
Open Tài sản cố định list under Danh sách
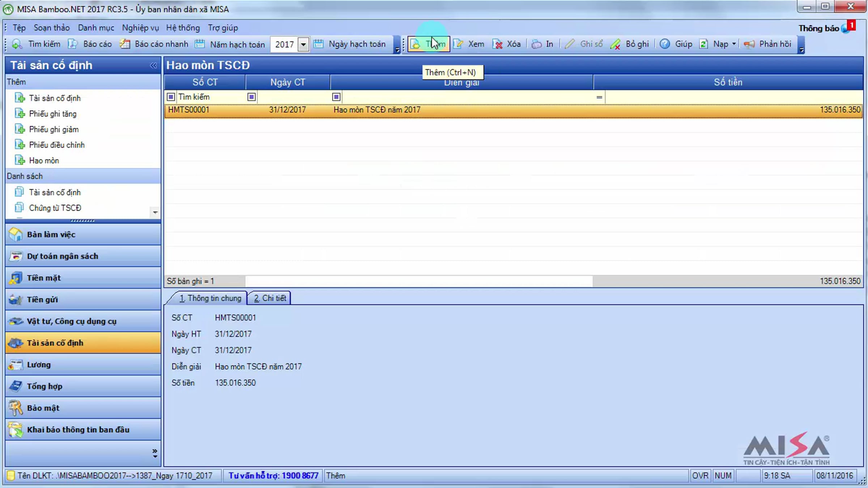pos(48,192)
